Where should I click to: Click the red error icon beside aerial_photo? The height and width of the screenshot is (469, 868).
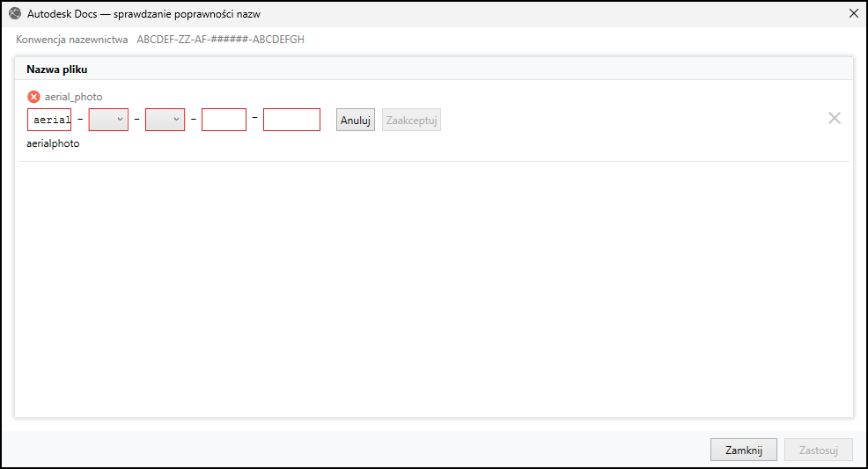(x=33, y=97)
